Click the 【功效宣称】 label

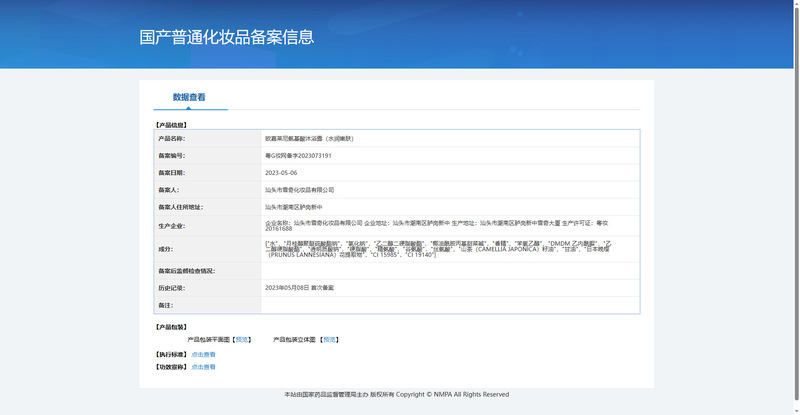[171, 367]
